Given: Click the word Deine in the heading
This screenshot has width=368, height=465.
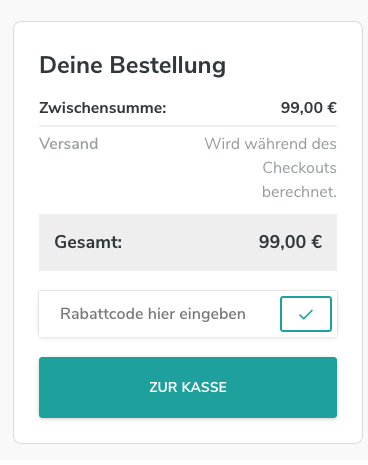Looking at the screenshot, I should pos(71,65).
